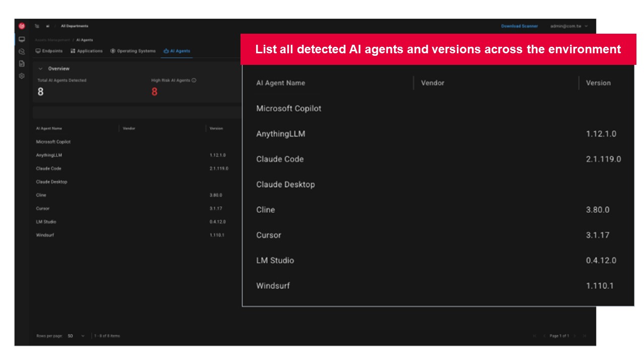Sort by Version in the small dashboard table

[x=216, y=129]
